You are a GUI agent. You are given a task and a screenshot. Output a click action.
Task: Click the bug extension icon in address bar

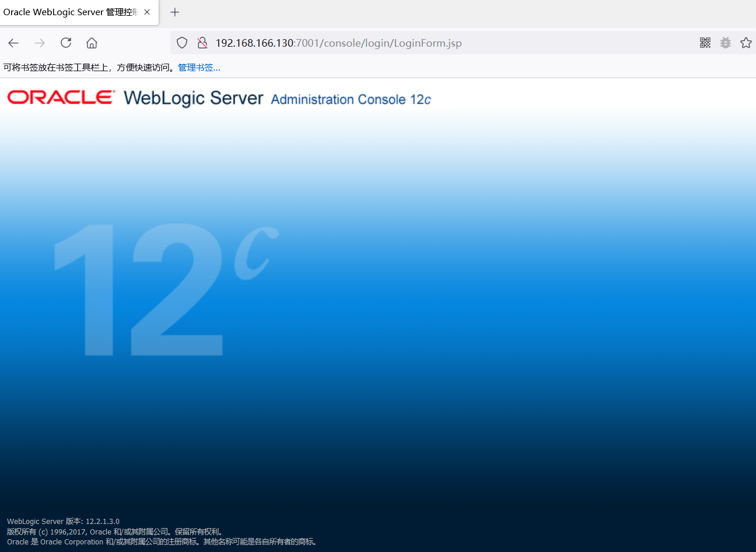[x=726, y=43]
